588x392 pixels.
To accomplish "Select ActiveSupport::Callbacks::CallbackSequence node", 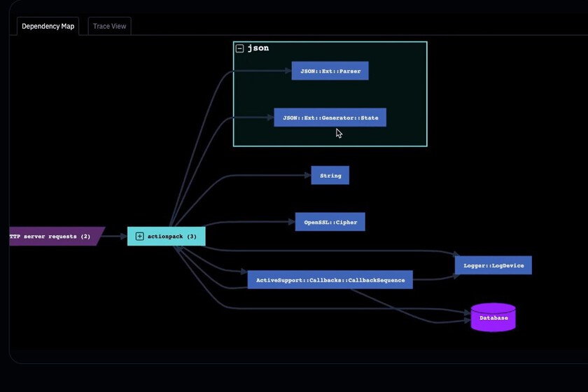I will [x=330, y=280].
